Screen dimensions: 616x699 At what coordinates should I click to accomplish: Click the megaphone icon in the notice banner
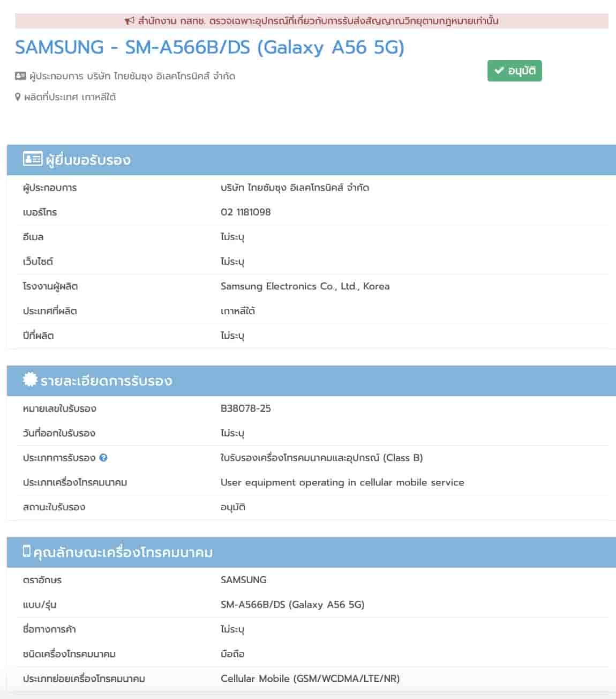(x=129, y=21)
